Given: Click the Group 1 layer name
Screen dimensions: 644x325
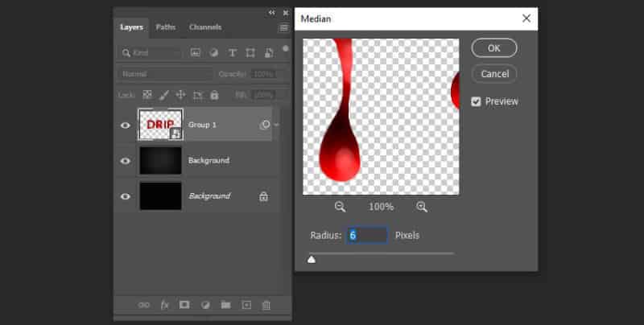Looking at the screenshot, I should [202, 125].
